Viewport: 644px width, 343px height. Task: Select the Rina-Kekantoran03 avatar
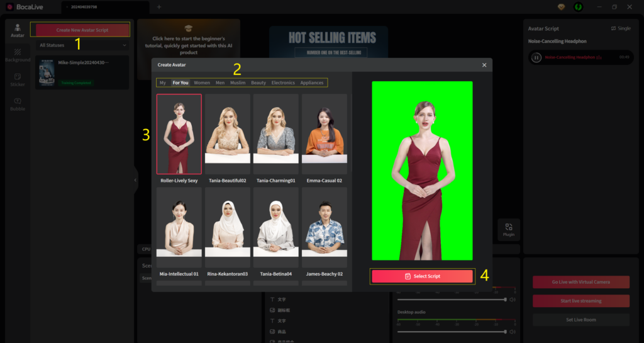coord(228,228)
